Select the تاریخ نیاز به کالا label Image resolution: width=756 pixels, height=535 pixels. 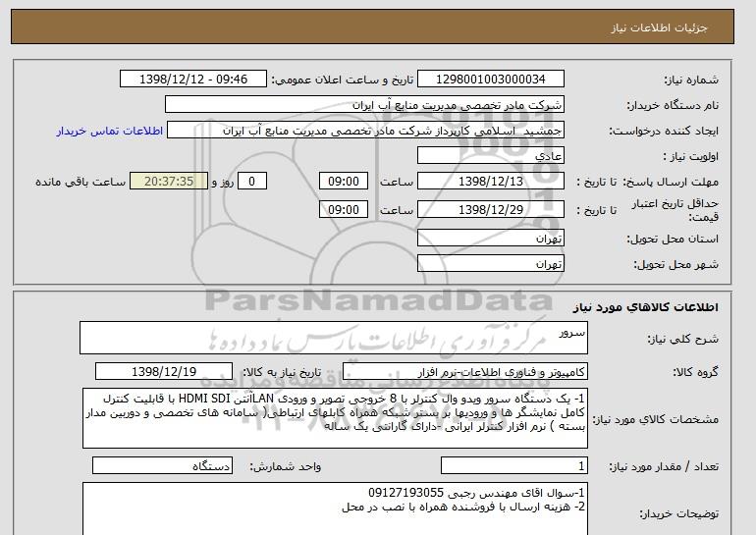(x=282, y=372)
